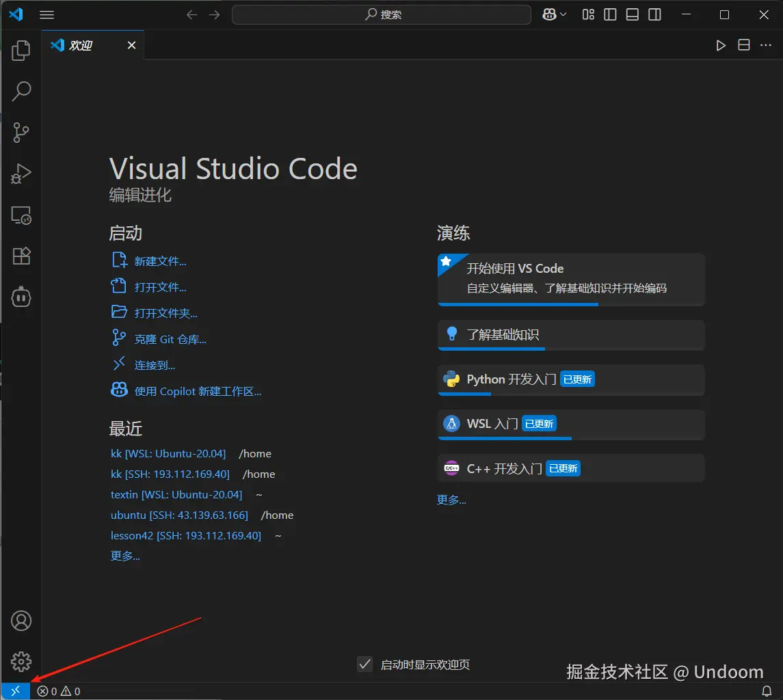The image size is (783, 700).
Task: Click the 打开文件夹... link
Action: pyautogui.click(x=165, y=313)
